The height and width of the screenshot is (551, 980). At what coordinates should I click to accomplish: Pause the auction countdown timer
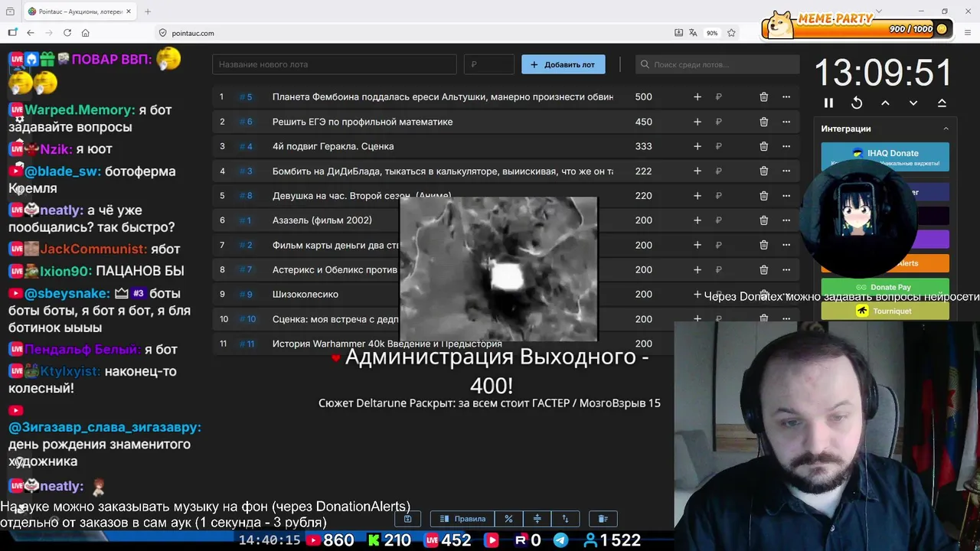click(x=828, y=103)
